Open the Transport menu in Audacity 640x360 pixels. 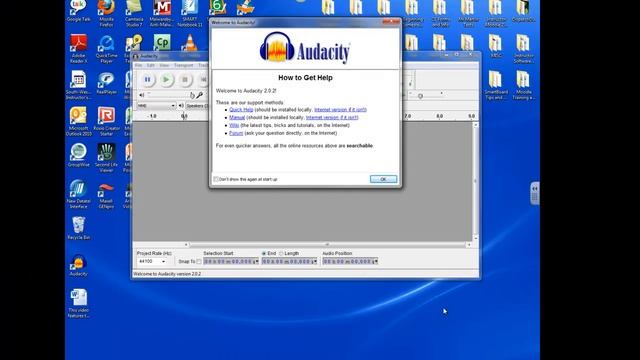click(183, 65)
